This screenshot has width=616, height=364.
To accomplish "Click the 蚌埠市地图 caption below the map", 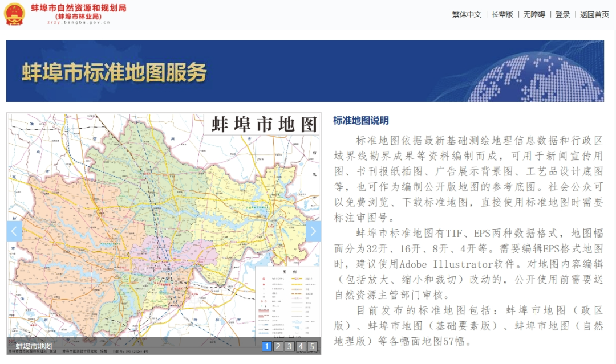I will click(x=34, y=346).
